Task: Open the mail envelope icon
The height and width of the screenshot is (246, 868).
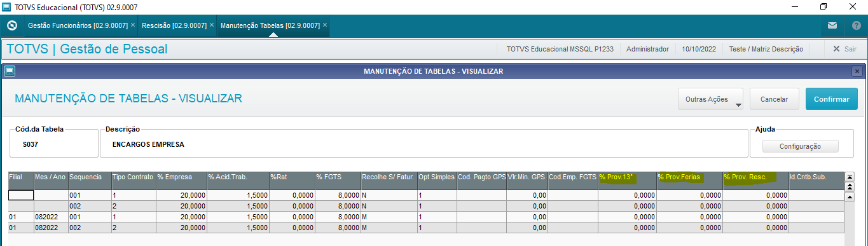Action: [832, 26]
